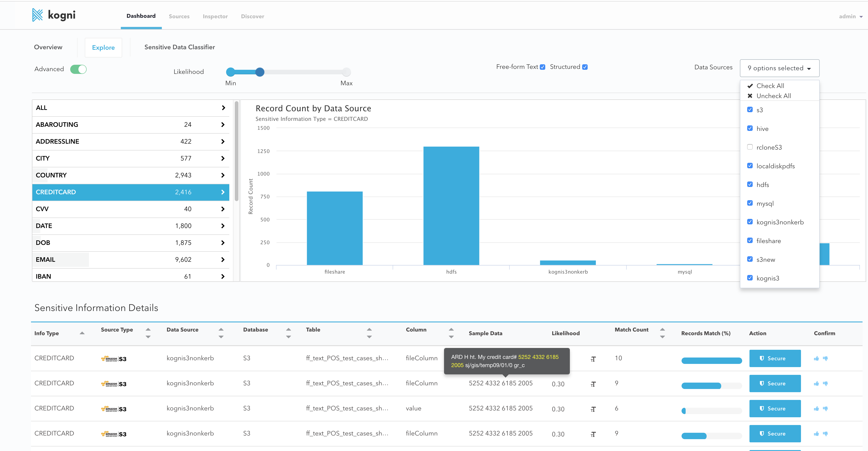Uncheck the Free-form Text checkbox
This screenshot has height=451, width=868.
coord(542,67)
